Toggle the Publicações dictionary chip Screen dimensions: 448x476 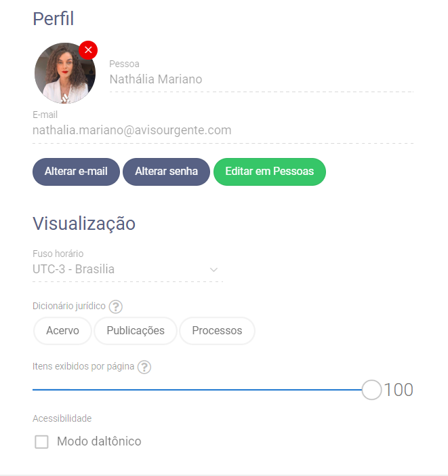[136, 331]
